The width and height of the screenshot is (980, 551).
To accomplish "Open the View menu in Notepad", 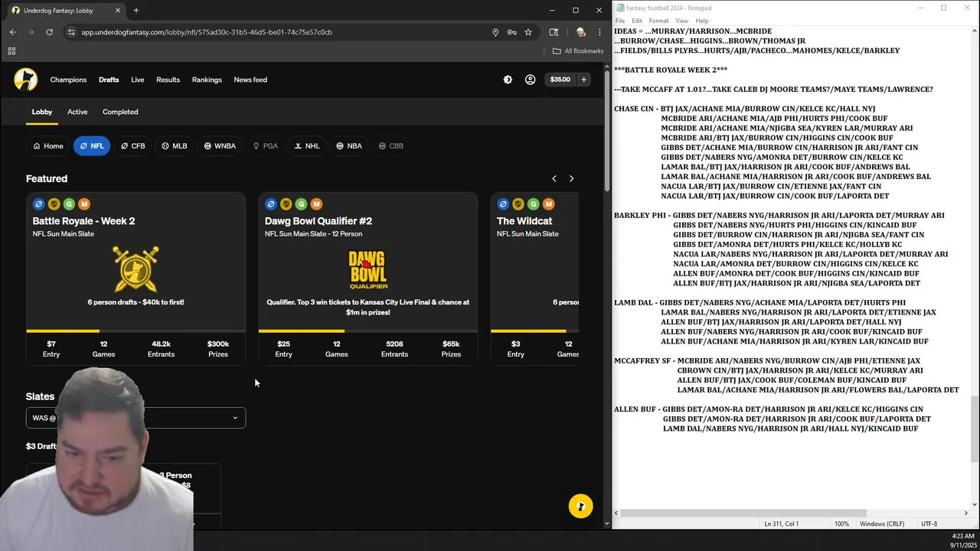I will coord(681,21).
